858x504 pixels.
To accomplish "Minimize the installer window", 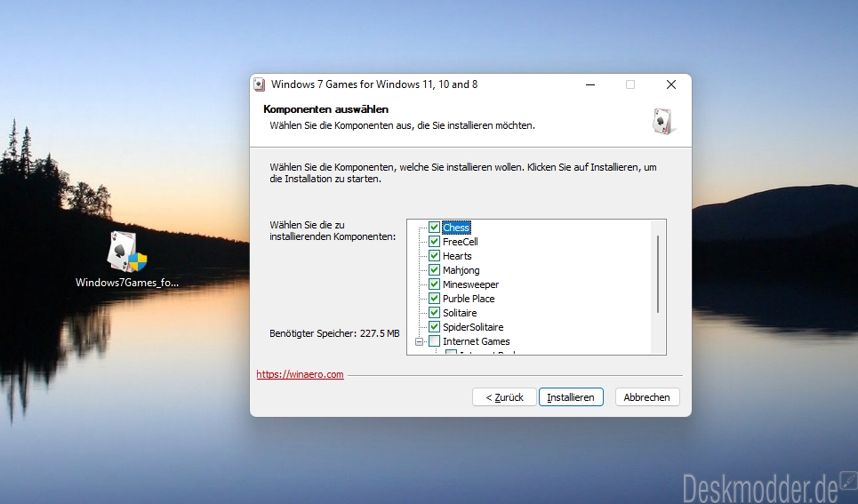I will pyautogui.click(x=589, y=84).
